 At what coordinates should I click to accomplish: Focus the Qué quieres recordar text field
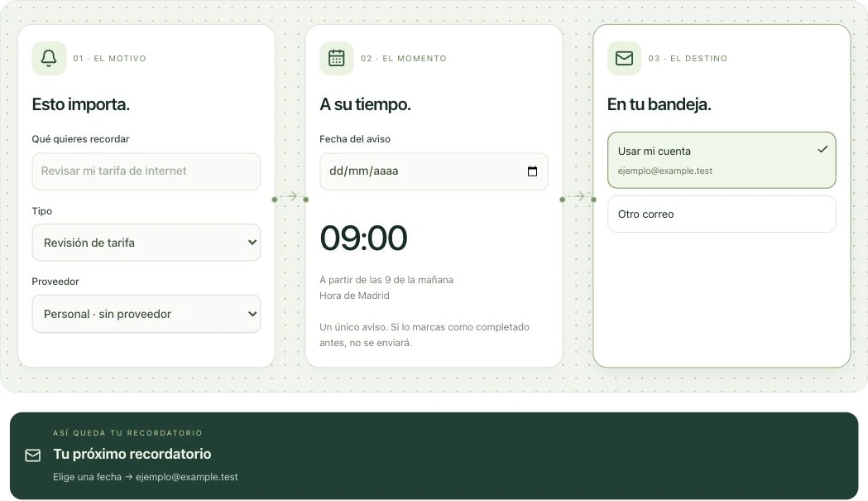click(146, 171)
